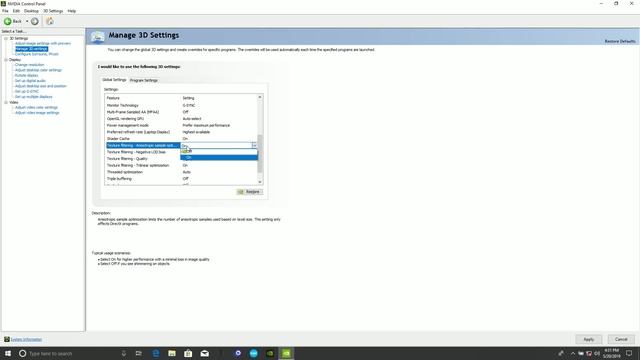The width and height of the screenshot is (640, 360).
Task: Open the Edit menu
Action: pos(16,11)
